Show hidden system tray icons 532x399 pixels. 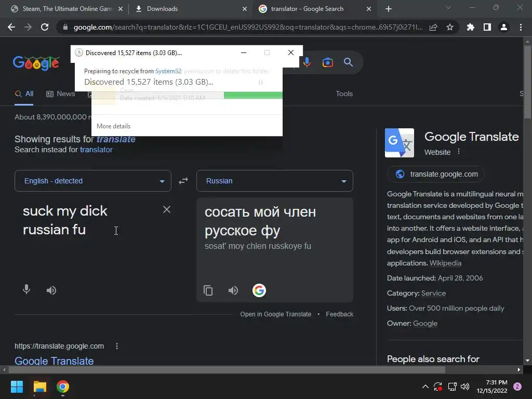click(x=425, y=387)
